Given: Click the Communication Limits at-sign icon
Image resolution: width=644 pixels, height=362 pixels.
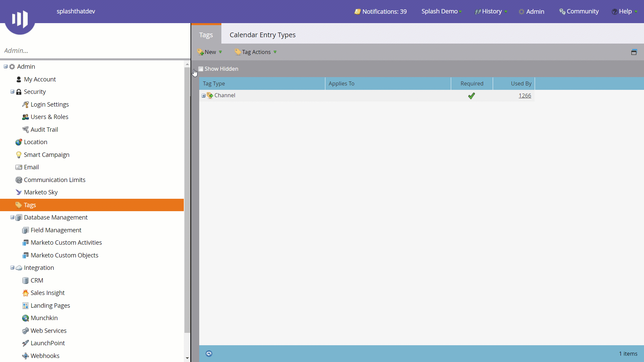Looking at the screenshot, I should [x=19, y=180].
